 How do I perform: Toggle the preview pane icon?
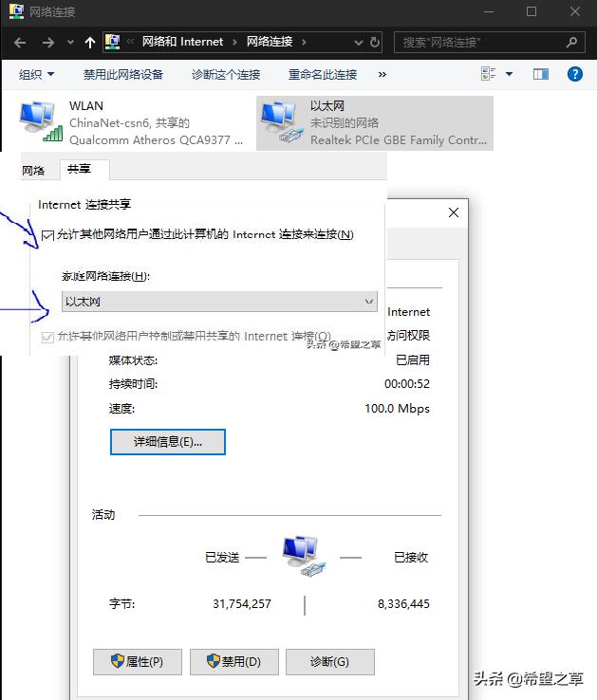[541, 74]
